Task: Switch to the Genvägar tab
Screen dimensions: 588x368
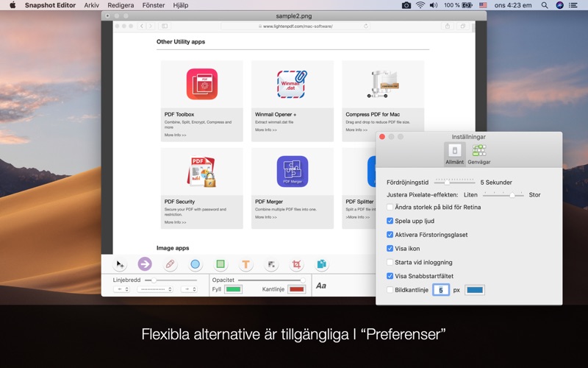Action: point(479,154)
